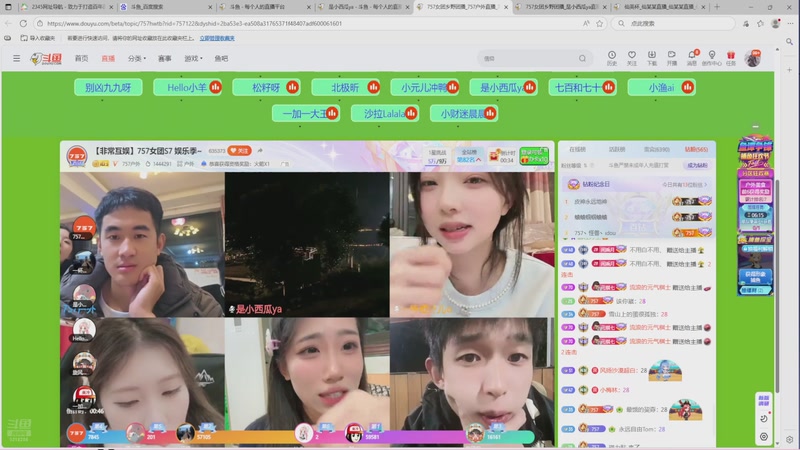Click the 757 avatar bubble on video overlay
The image size is (800, 450).
coord(83,227)
